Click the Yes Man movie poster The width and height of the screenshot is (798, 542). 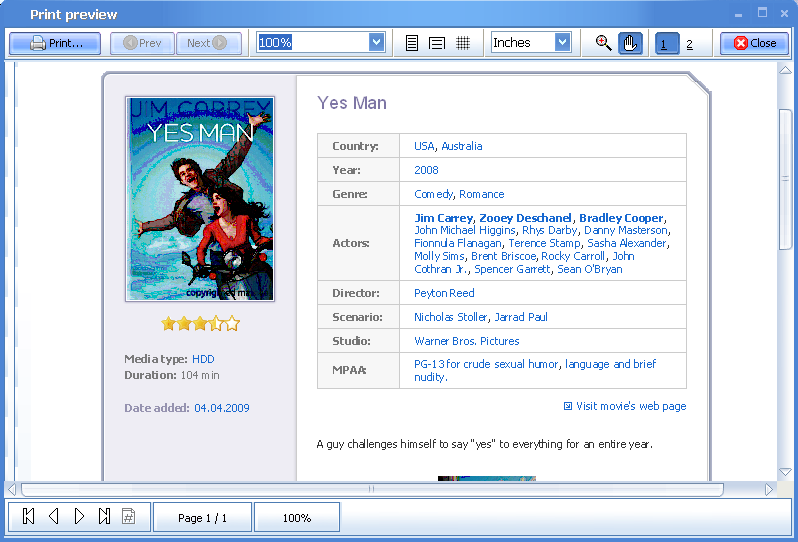coord(200,199)
